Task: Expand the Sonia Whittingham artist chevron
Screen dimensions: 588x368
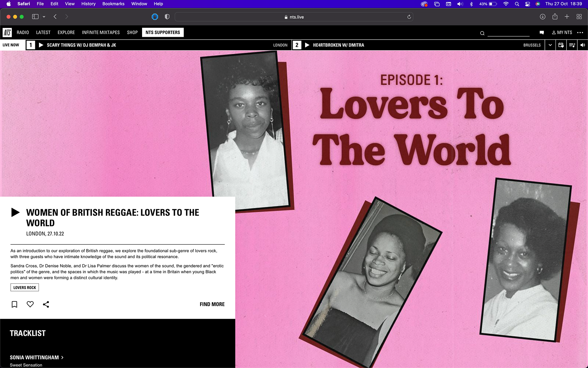Action: (62, 357)
